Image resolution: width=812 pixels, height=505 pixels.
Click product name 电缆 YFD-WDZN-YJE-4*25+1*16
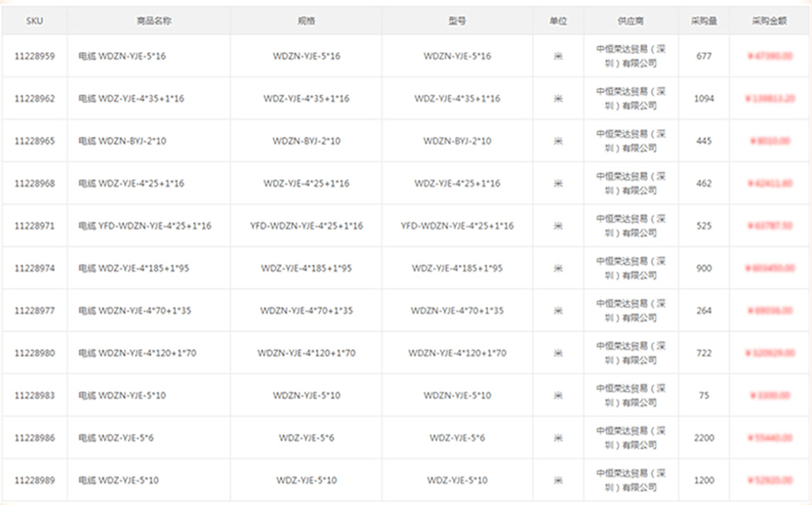click(x=145, y=226)
